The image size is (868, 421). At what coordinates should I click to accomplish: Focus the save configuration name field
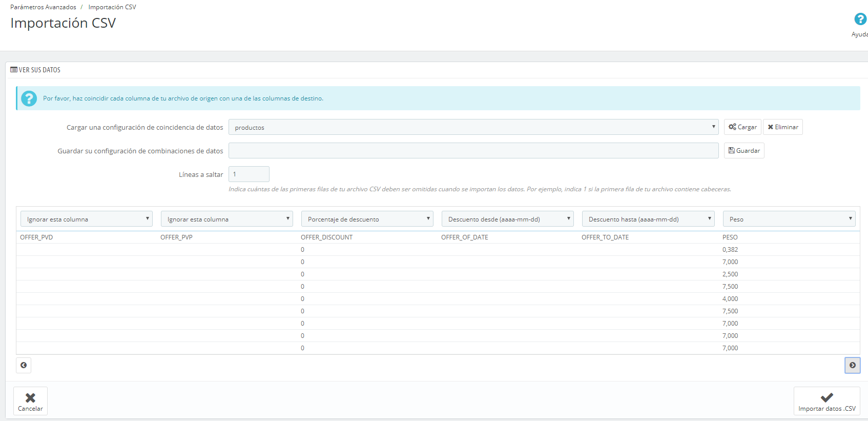click(473, 151)
